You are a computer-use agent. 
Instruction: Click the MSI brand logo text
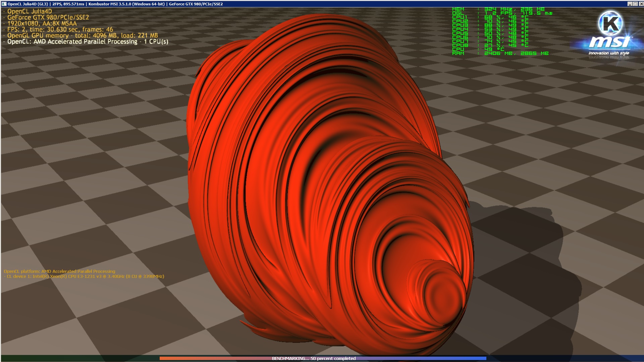(x=609, y=42)
